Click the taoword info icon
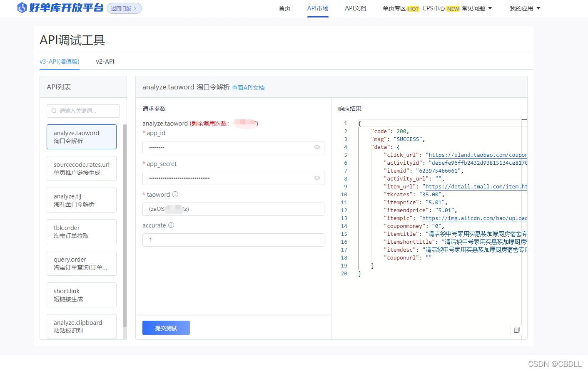 click(175, 194)
